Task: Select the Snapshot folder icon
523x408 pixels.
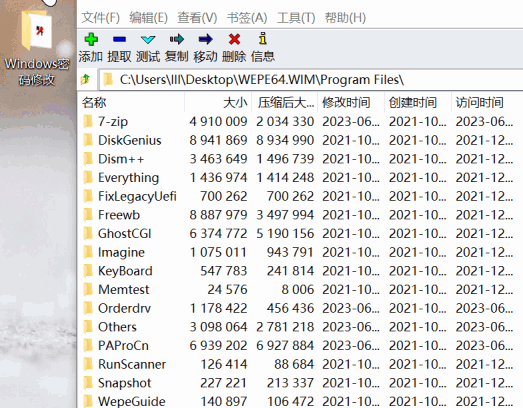Action: 88,383
